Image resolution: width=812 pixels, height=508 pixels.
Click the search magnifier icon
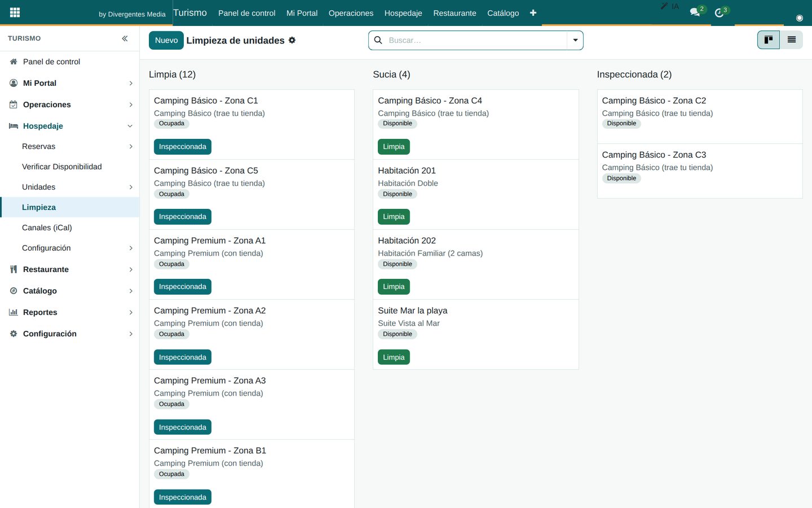(378, 40)
